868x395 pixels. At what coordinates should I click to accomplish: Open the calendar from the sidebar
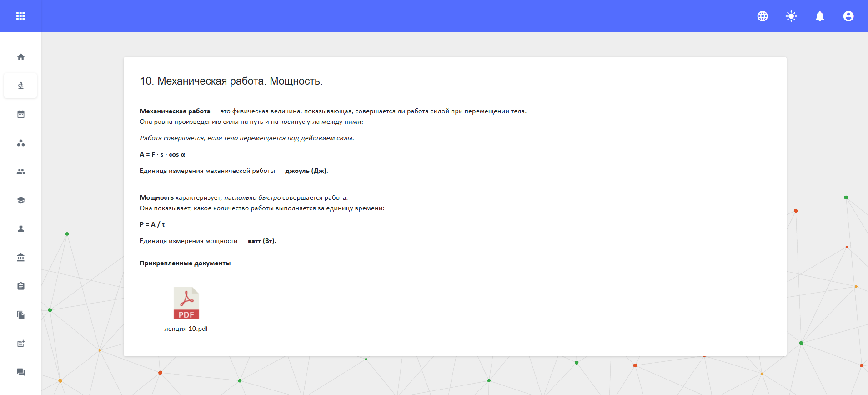pos(21,114)
